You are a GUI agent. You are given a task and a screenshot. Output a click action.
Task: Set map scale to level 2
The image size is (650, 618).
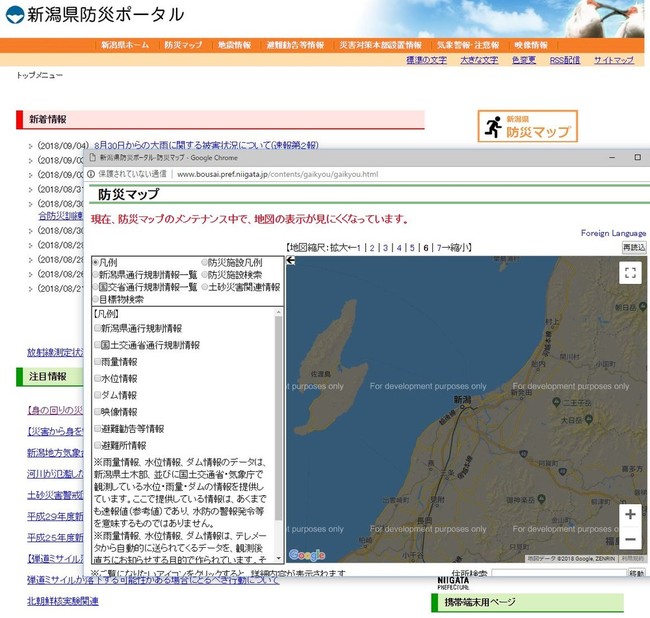372,248
